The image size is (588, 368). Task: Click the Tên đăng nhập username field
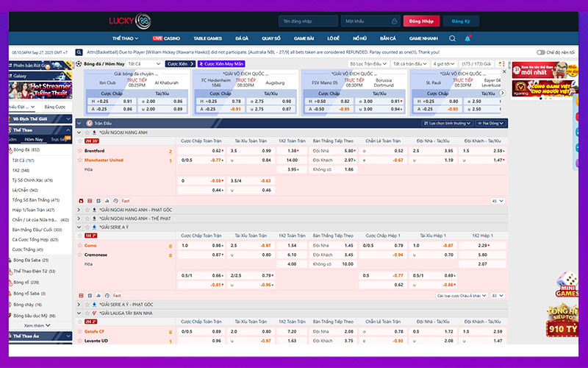coord(306,21)
